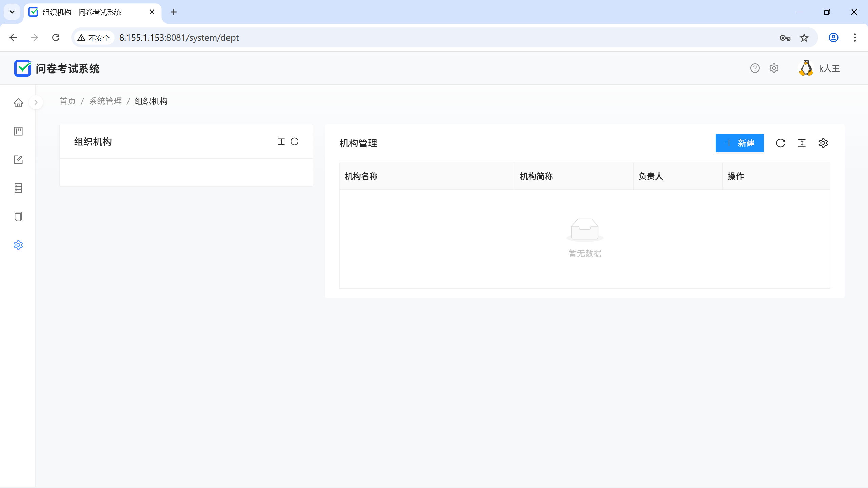Expand all nodes in 组织机构 panel
Viewport: 868px width, 488px height.
tap(281, 142)
